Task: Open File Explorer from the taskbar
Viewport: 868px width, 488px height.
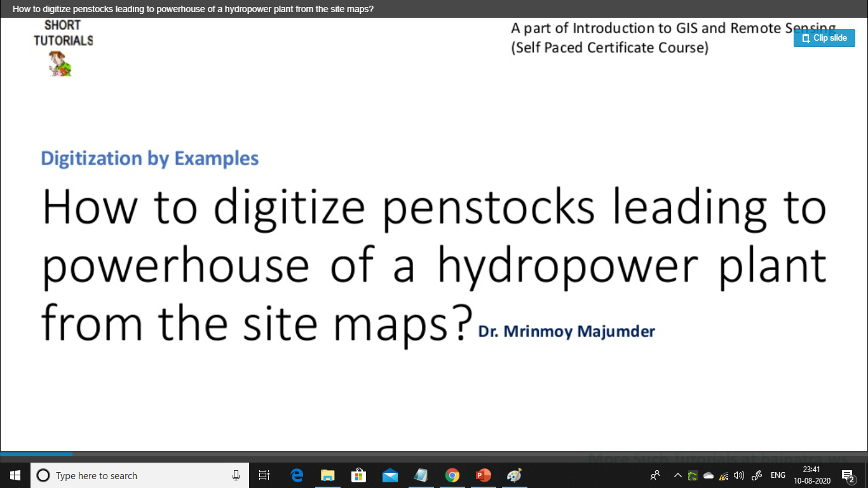Action: click(x=328, y=475)
